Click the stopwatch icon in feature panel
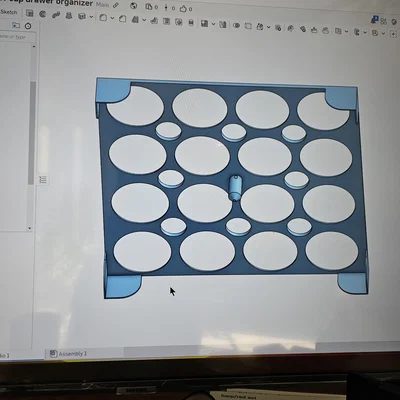Viewport: 400px width, 400px height. (28, 26)
